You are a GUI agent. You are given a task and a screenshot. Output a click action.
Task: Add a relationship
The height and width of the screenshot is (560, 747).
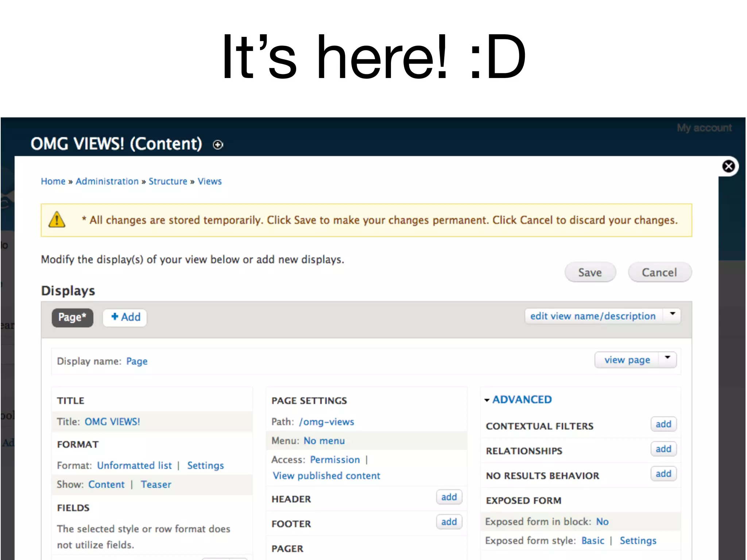coord(663,449)
